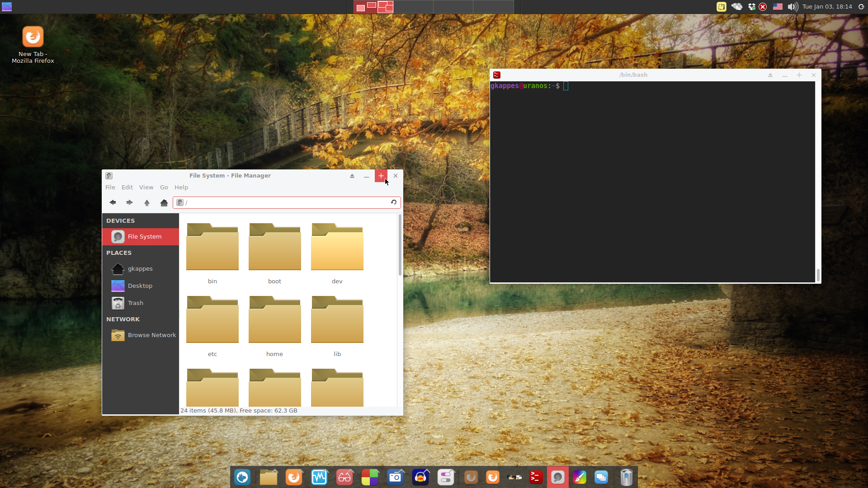
Task: Open home folder via toolbar house icon
Action: (164, 202)
